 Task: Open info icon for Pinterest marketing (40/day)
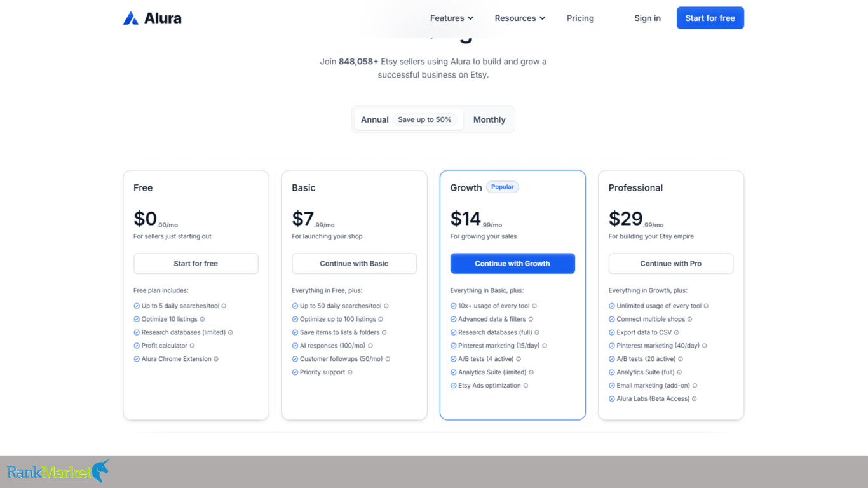pyautogui.click(x=705, y=346)
